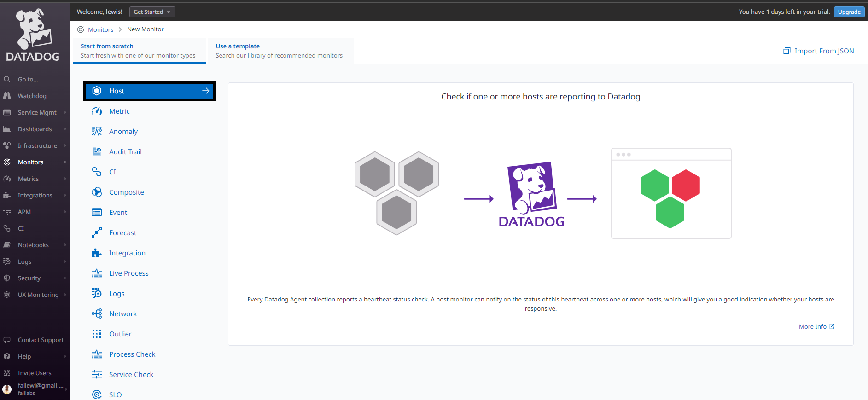This screenshot has height=400, width=868.
Task: Click the Integrations puzzle sidebar icon
Action: tap(7, 195)
